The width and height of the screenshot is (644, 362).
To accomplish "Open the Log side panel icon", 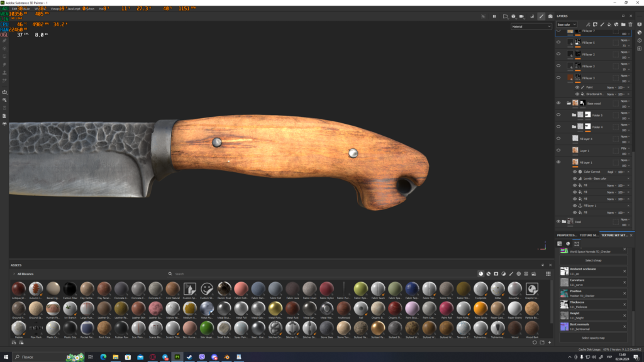I will tap(640, 48).
